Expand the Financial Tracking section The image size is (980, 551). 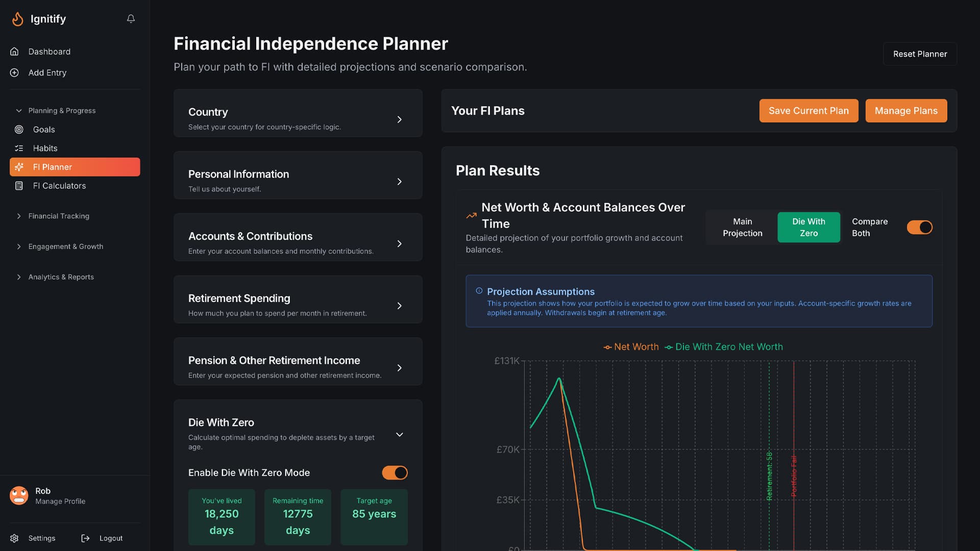pyautogui.click(x=19, y=216)
